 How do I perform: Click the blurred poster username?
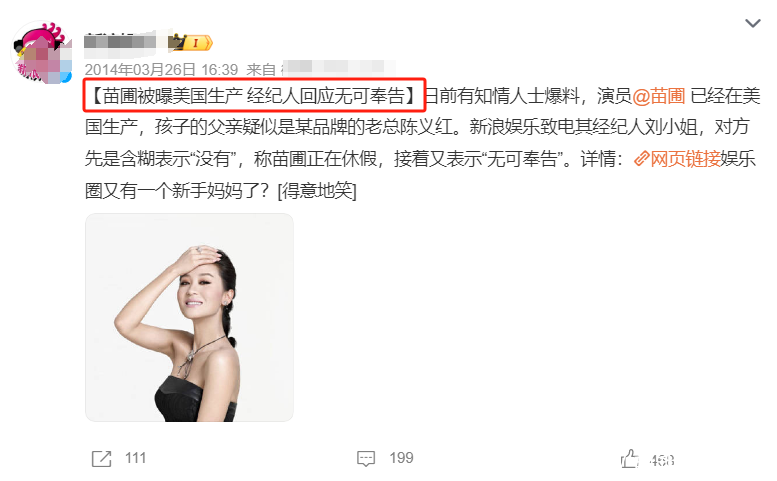click(x=120, y=41)
